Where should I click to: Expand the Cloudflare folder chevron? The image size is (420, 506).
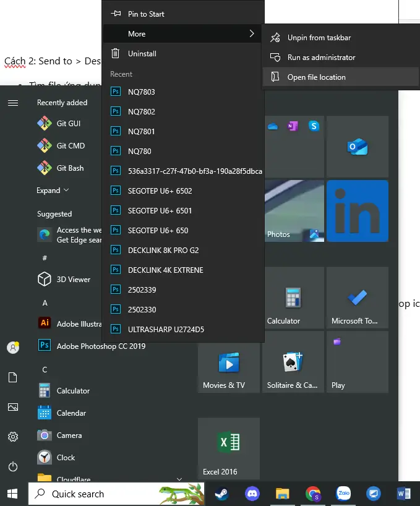tap(179, 479)
